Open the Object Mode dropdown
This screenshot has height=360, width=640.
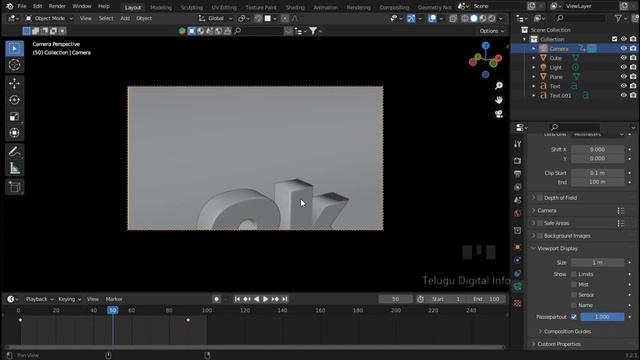tap(49, 18)
